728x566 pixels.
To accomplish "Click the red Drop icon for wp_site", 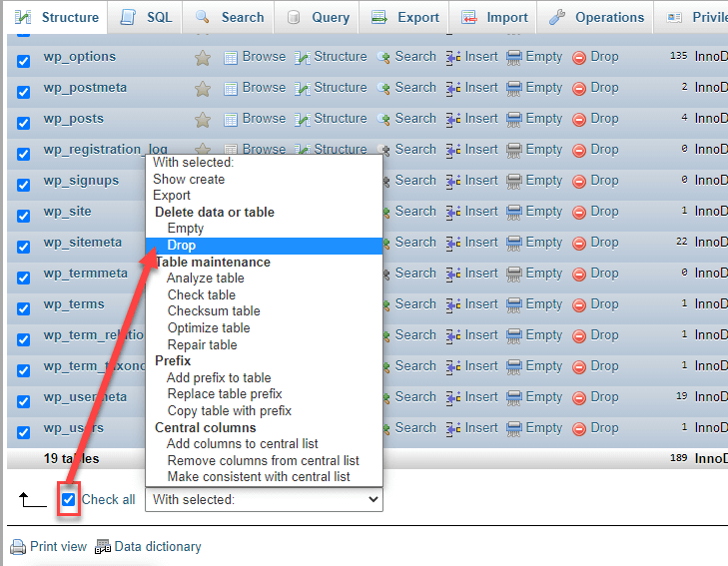I will (x=579, y=213).
